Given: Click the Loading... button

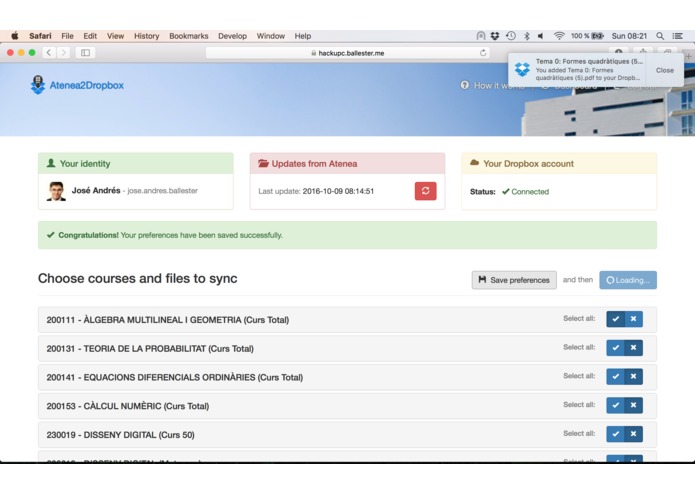Looking at the screenshot, I should click(x=628, y=280).
